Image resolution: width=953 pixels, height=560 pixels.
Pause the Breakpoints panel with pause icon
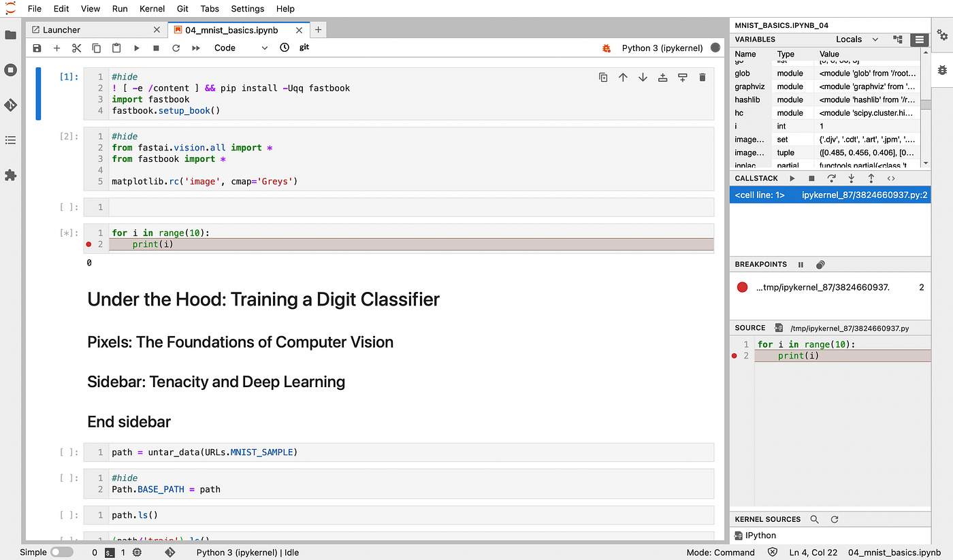coord(801,265)
